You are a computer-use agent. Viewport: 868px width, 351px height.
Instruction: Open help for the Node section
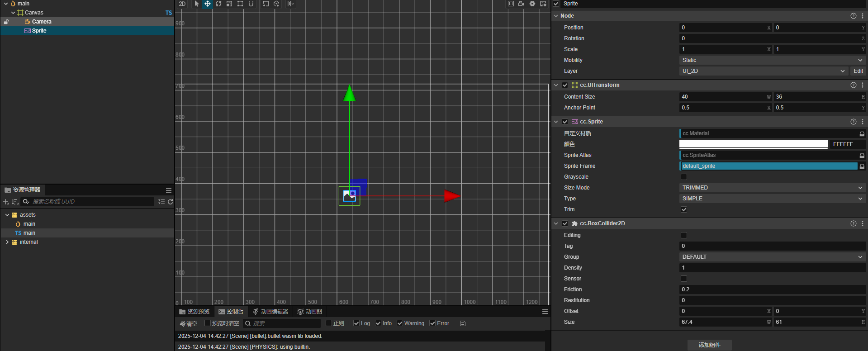(854, 16)
